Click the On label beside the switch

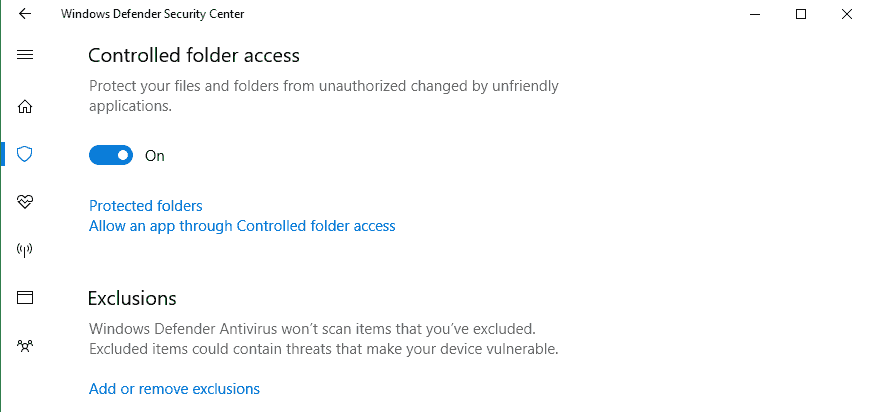pos(155,156)
